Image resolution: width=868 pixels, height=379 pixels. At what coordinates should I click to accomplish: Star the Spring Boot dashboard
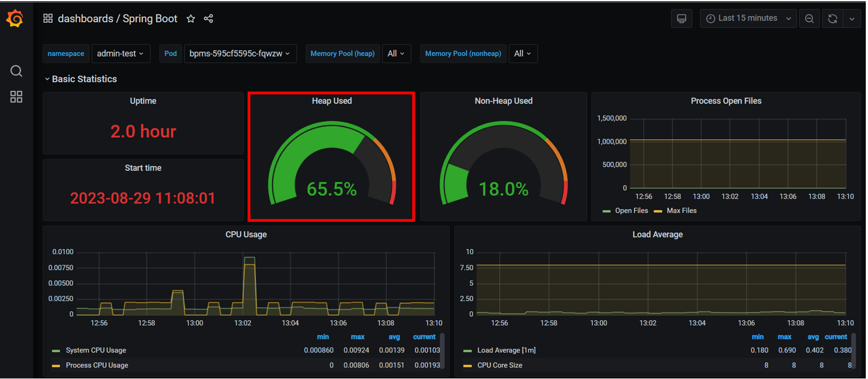coord(190,19)
